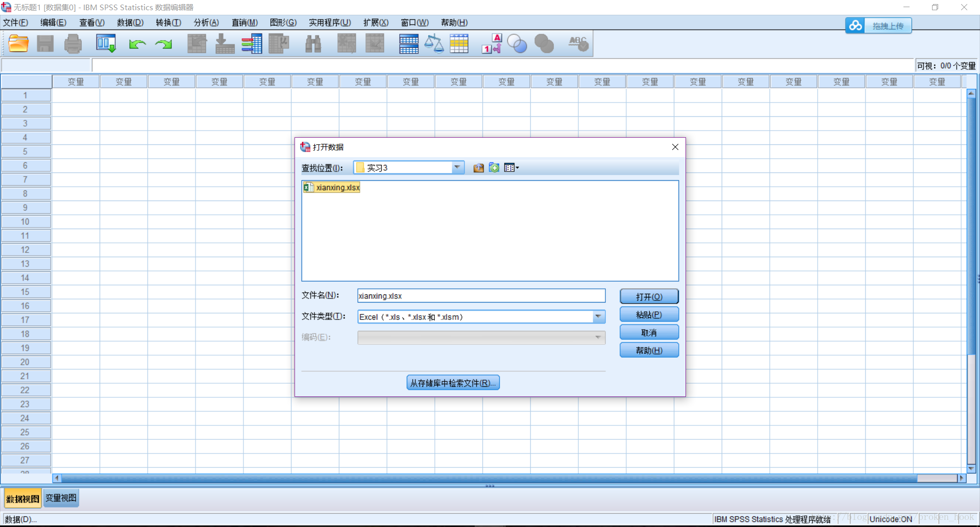
Task: Click the first 变量 column header
Action: tap(76, 82)
